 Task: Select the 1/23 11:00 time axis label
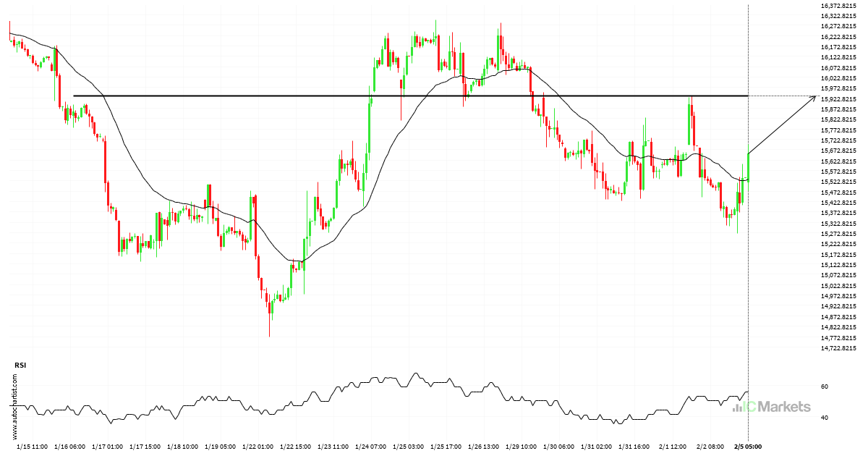tap(334, 447)
